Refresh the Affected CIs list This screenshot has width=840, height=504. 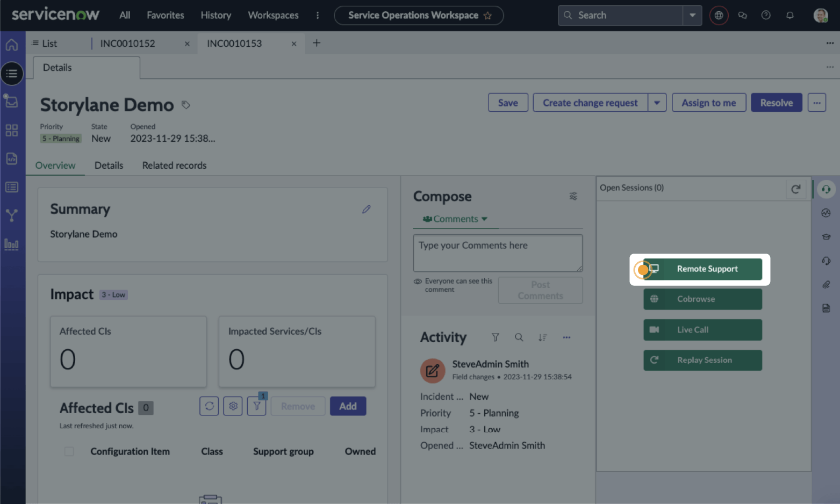209,406
